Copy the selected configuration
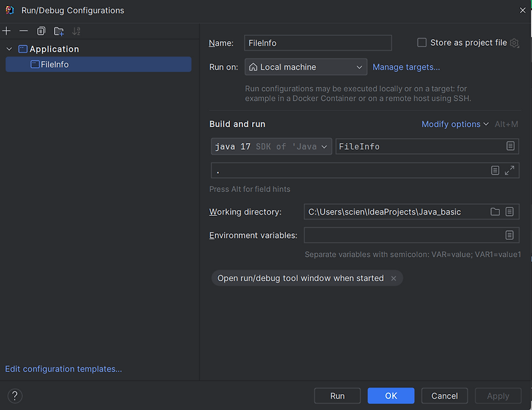This screenshot has height=410, width=532. click(x=41, y=31)
